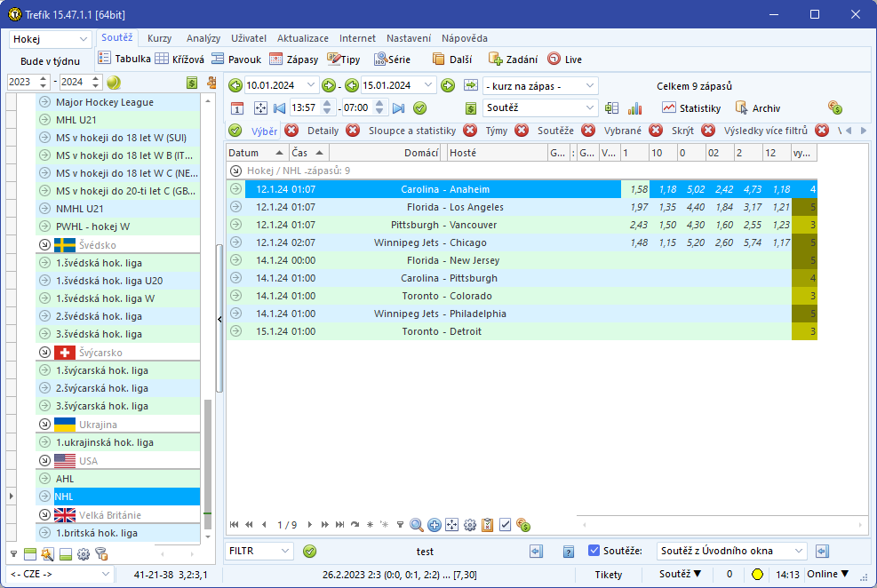Viewport: 877px width, 588px height.
Task: Open the Křížová cross table
Action: 179,59
